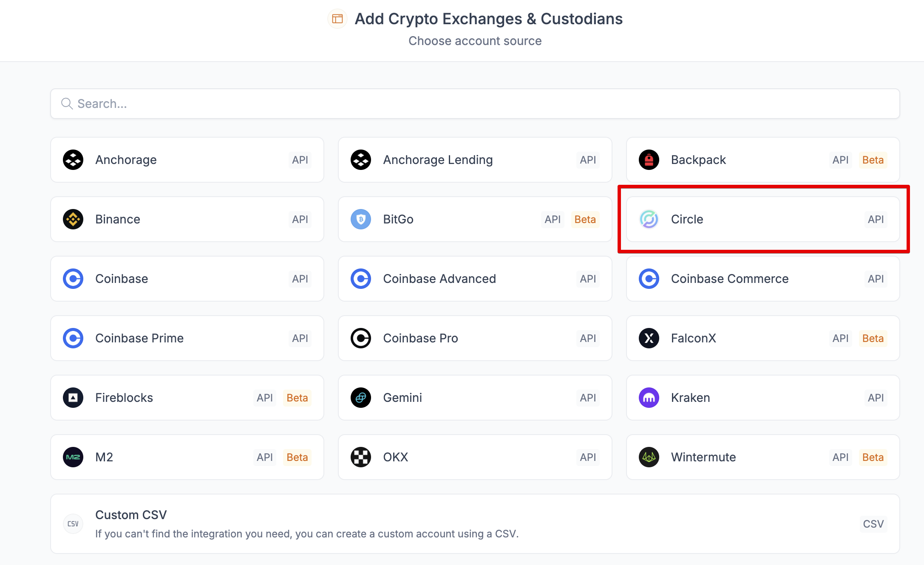Click the Gemini logo icon
This screenshot has width=924, height=565.
(361, 398)
